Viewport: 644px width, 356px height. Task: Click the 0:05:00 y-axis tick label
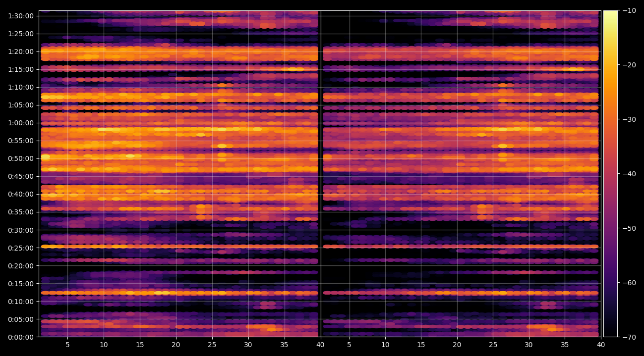pyautogui.click(x=21, y=319)
